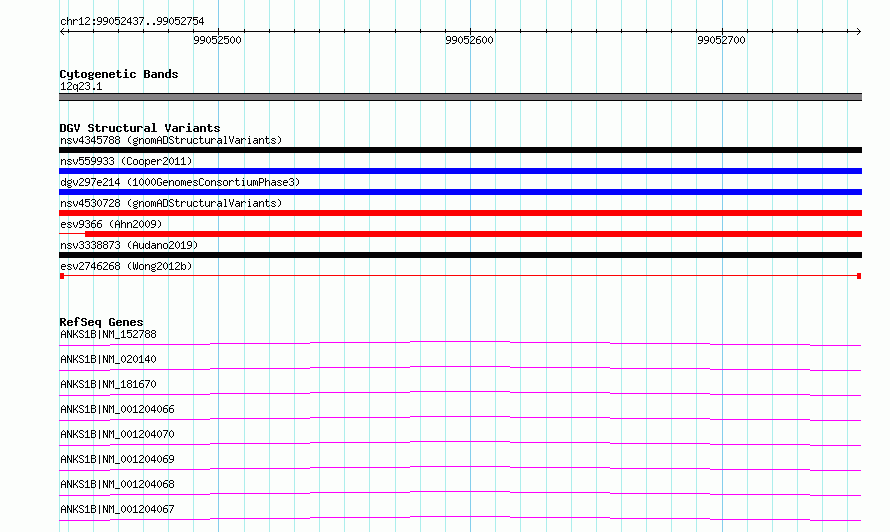Click the Cytogenetic Bands track title
This screenshot has height=532, width=890.
pyautogui.click(x=119, y=74)
